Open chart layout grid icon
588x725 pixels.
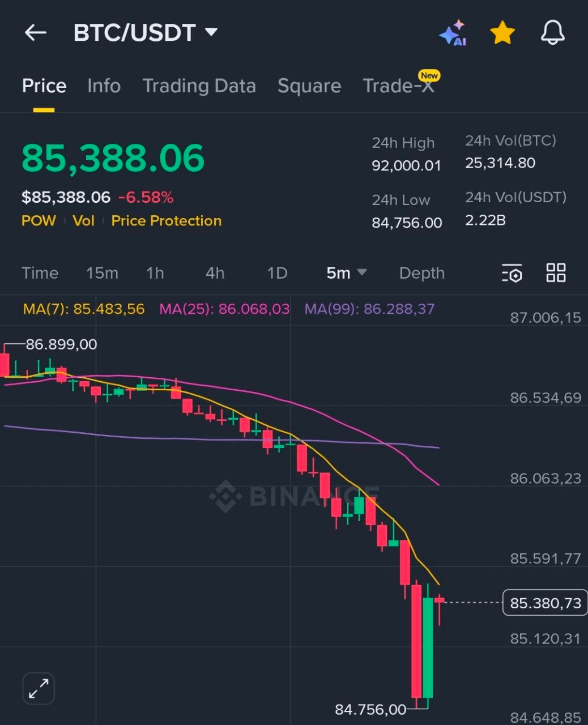click(x=555, y=272)
